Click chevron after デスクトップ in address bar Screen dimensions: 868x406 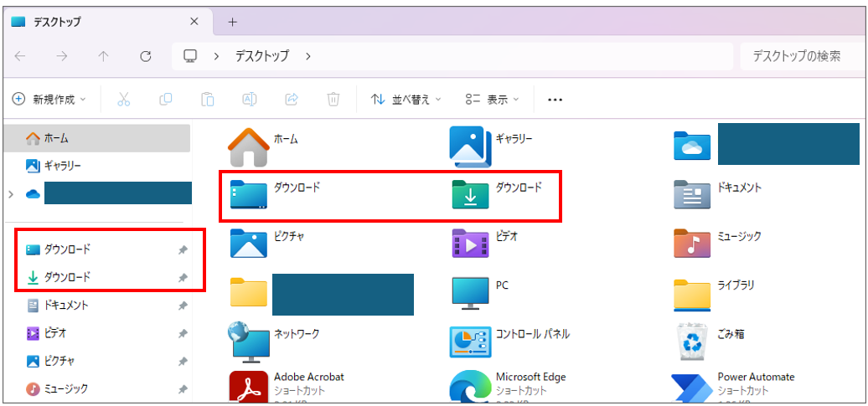click(x=307, y=56)
